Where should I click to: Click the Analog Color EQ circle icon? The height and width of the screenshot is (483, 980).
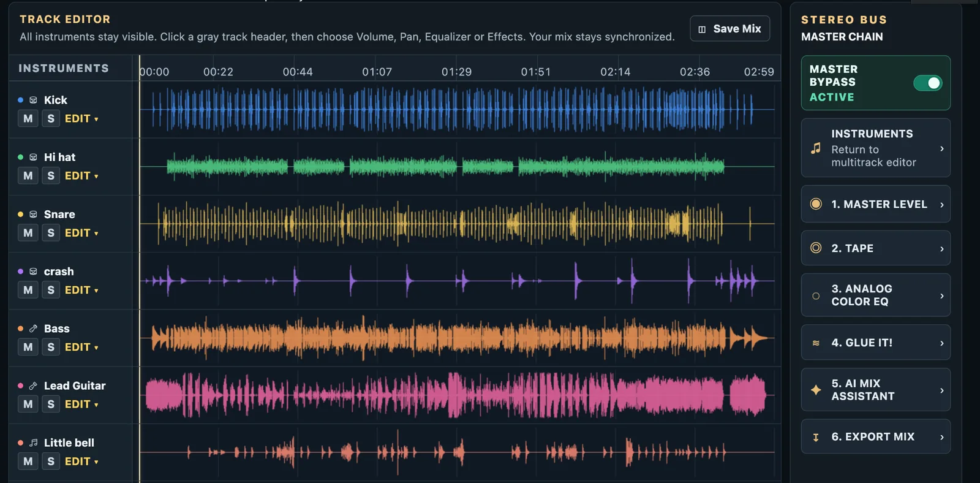[x=816, y=295]
